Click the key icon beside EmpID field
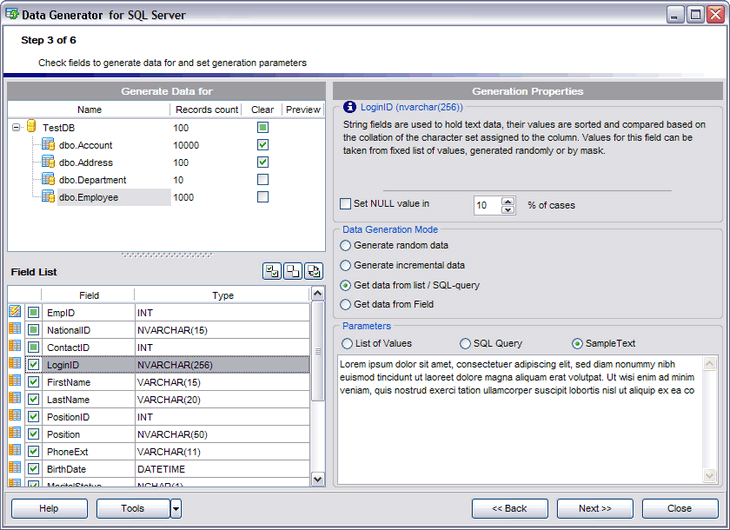Image resolution: width=730 pixels, height=530 pixels. pyautogui.click(x=15, y=312)
